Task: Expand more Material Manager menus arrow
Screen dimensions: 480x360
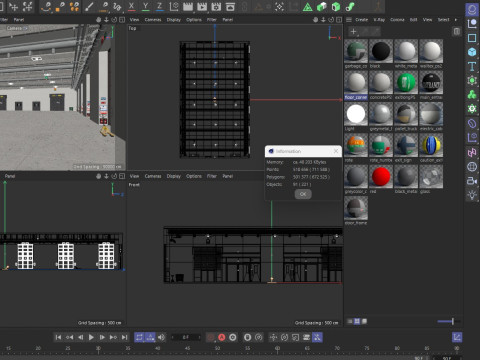Action: click(x=456, y=20)
